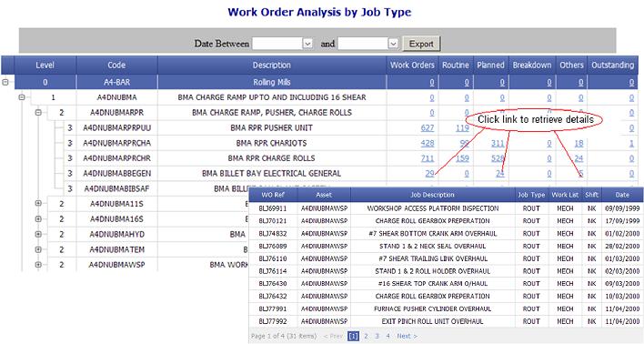Click Next in details pager
644x344 pixels.
[x=407, y=336]
